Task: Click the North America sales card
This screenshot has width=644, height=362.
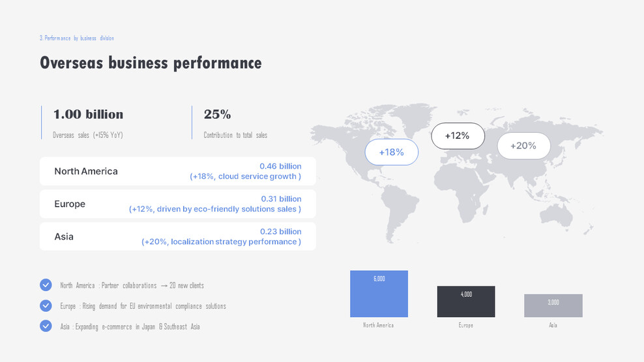Action: [177, 171]
